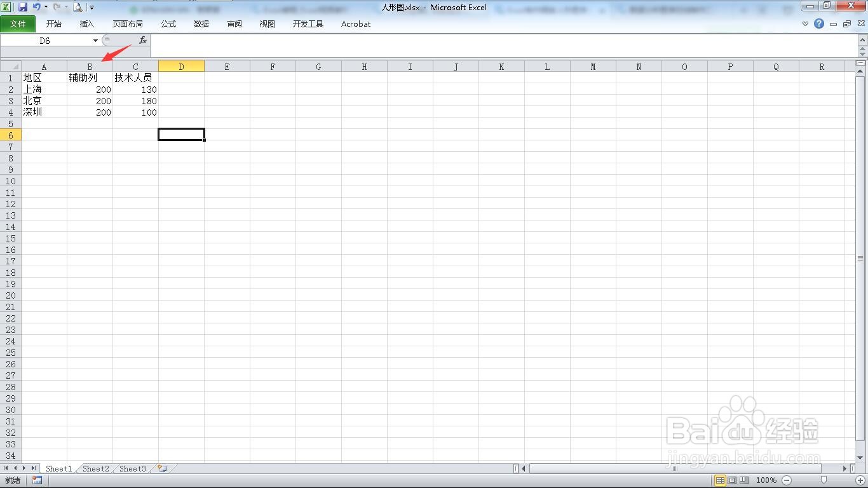The height and width of the screenshot is (488, 868).
Task: Click the Print Preview magnifier icon
Action: (x=78, y=7)
